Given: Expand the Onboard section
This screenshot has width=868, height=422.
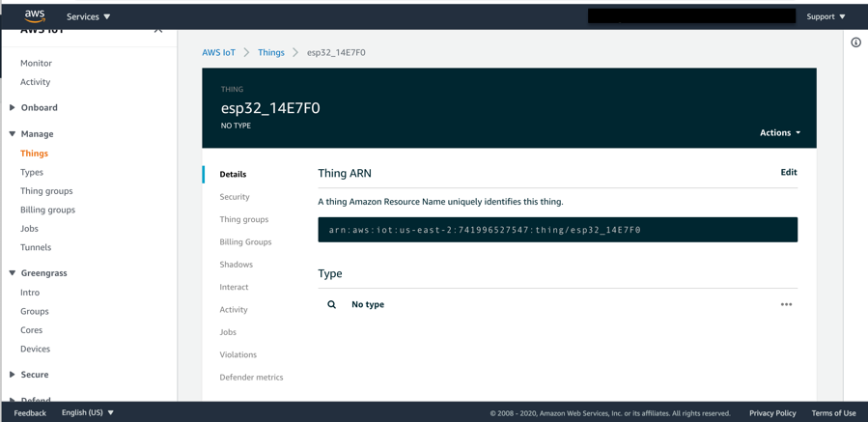Looking at the screenshot, I should (34, 107).
